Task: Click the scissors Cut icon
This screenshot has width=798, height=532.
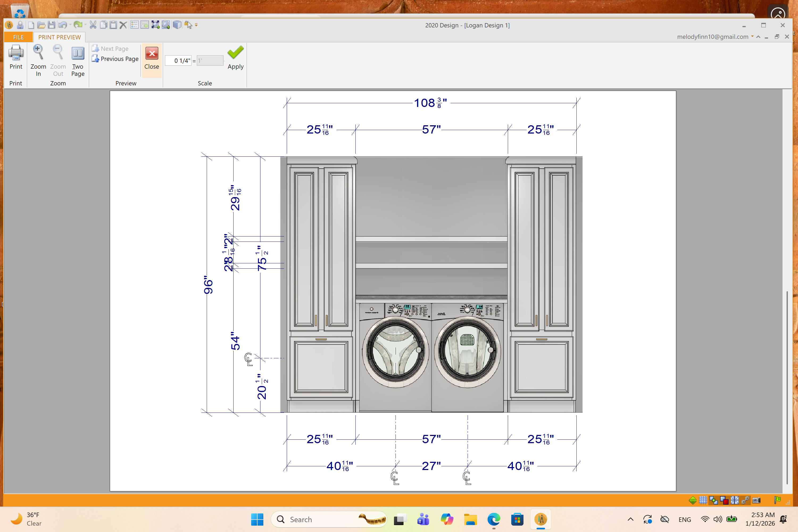Action: pyautogui.click(x=93, y=25)
